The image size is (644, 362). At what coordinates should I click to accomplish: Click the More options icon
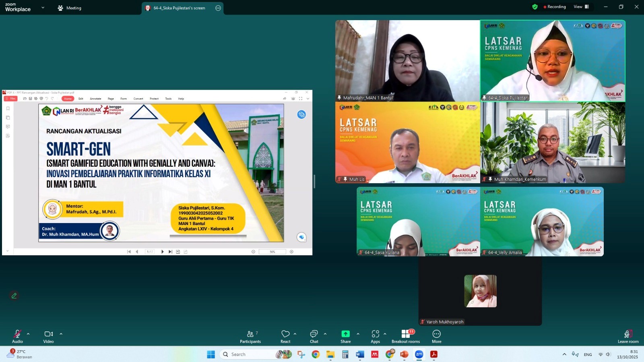436,334
